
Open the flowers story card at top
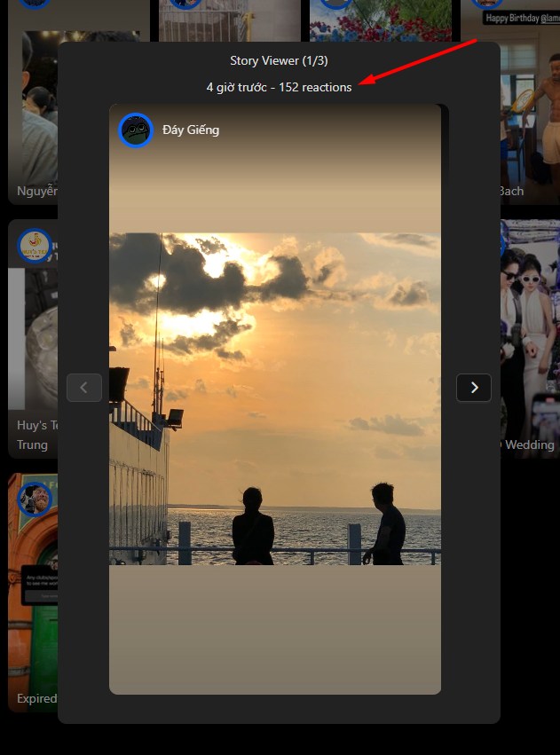(381, 20)
